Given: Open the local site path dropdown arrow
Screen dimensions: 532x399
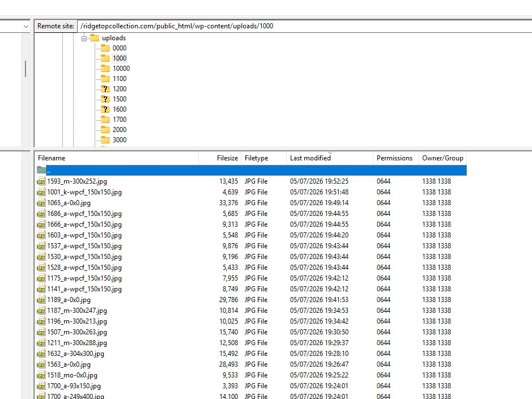Looking at the screenshot, I should (26, 26).
